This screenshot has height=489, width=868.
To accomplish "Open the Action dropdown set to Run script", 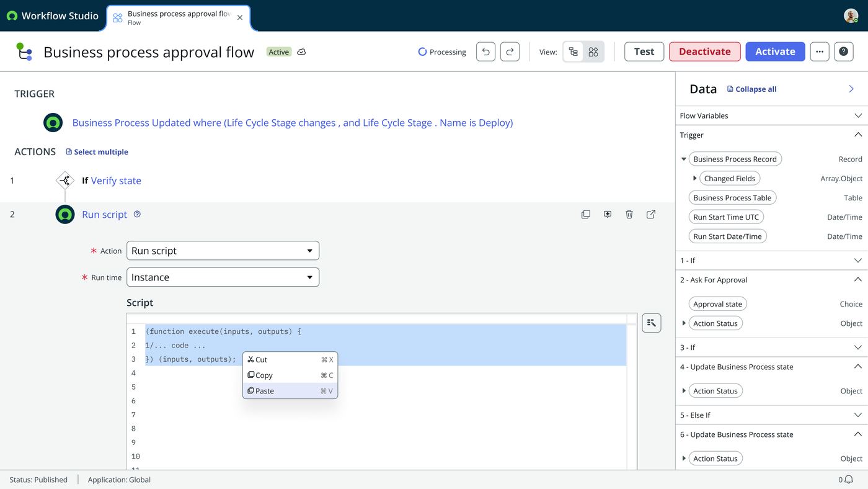I will click(x=223, y=251).
